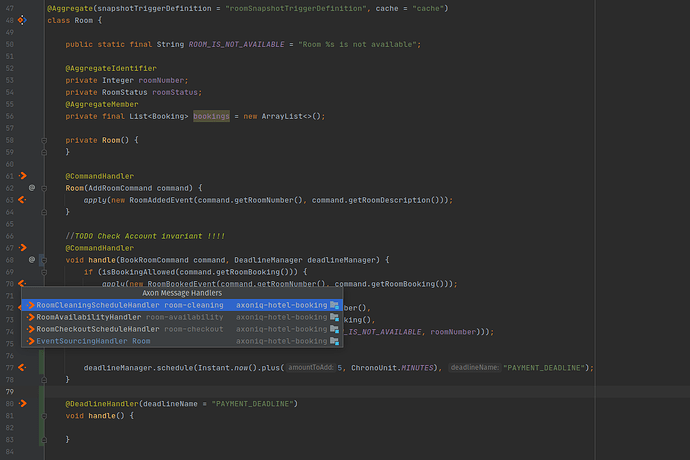Click the module folder icon in the EventSourcingHandler row

[334, 341]
